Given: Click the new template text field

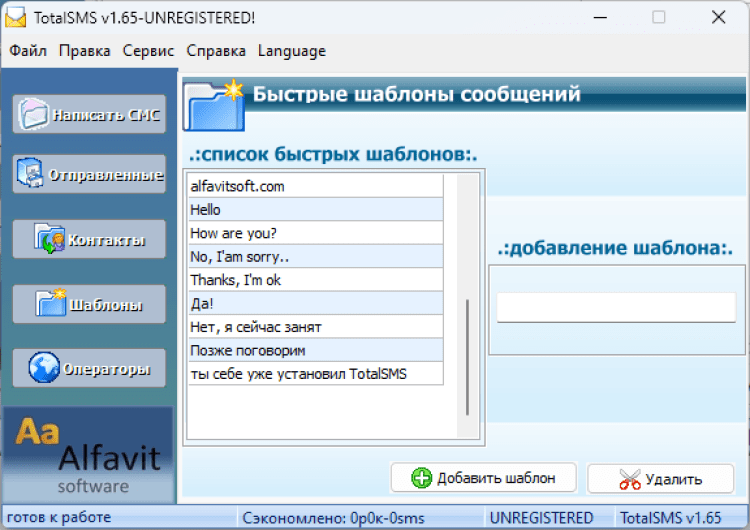Looking at the screenshot, I should tap(616, 308).
